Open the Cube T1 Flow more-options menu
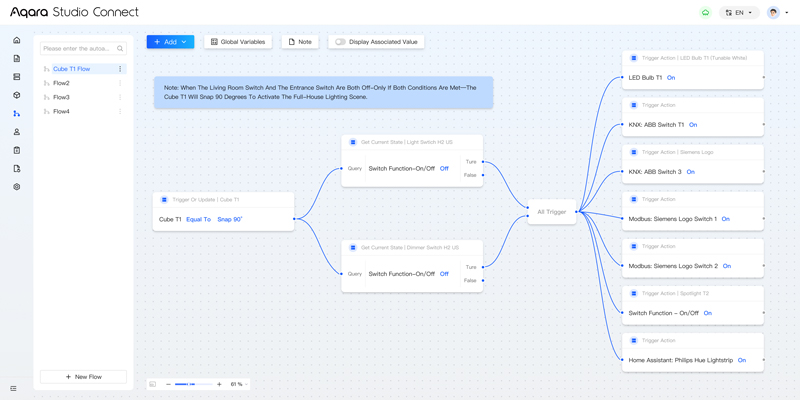Image resolution: width=800 pixels, height=400 pixels. tap(121, 69)
